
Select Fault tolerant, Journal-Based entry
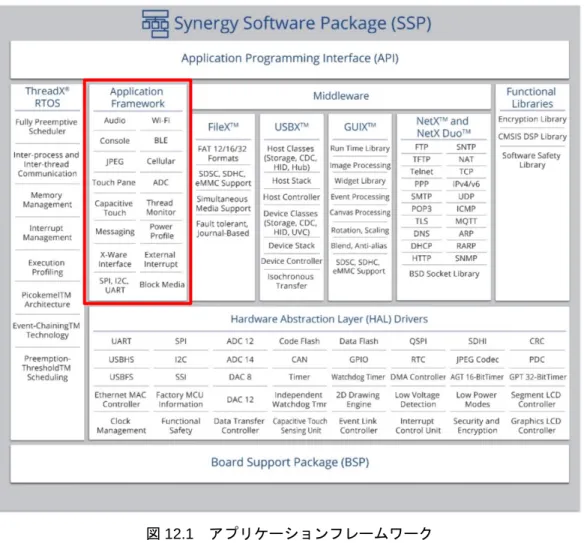(223, 228)
